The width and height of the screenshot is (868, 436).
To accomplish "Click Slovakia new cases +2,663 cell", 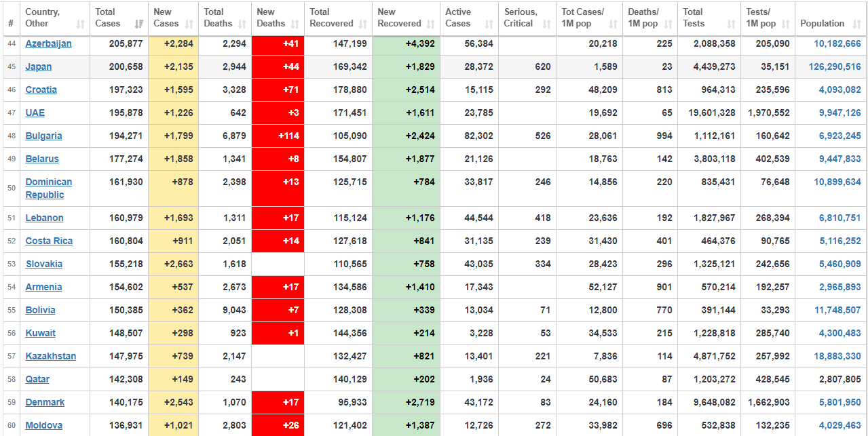I will [x=174, y=264].
